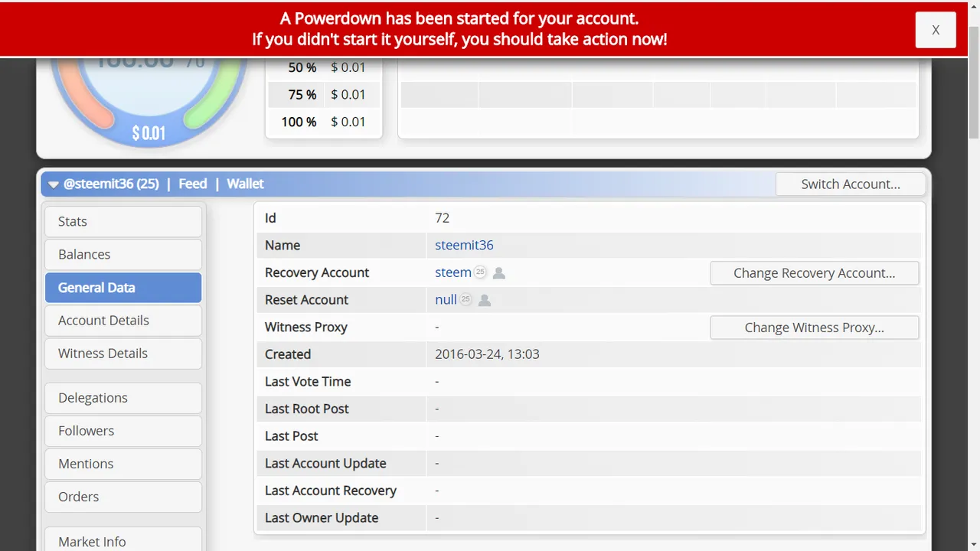Click Change Recovery Account button
Screen dimensions: 980x551
coord(815,273)
